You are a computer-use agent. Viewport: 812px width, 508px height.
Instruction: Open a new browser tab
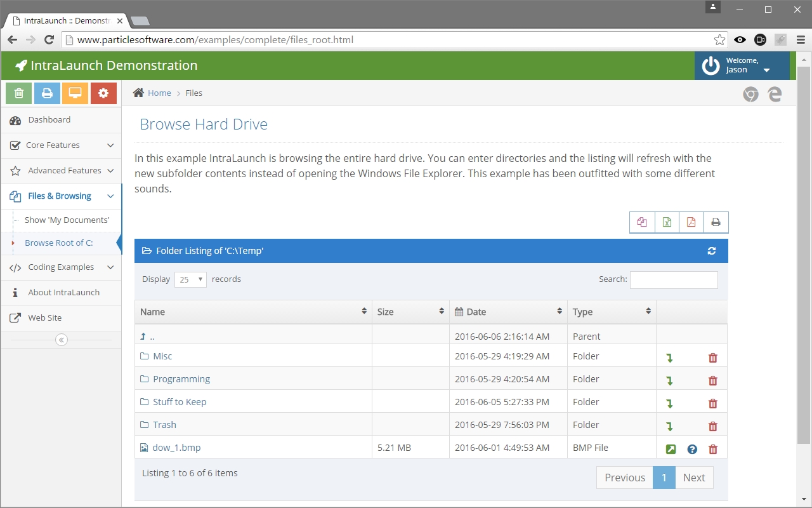coord(140,21)
